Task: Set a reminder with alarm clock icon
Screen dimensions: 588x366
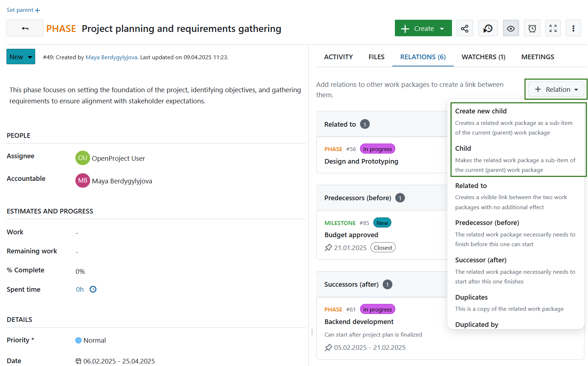Action: pyautogui.click(x=532, y=28)
